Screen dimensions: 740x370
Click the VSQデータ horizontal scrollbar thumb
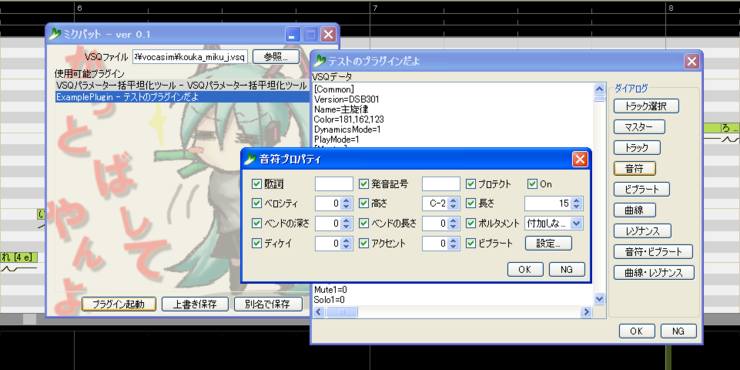click(x=342, y=311)
